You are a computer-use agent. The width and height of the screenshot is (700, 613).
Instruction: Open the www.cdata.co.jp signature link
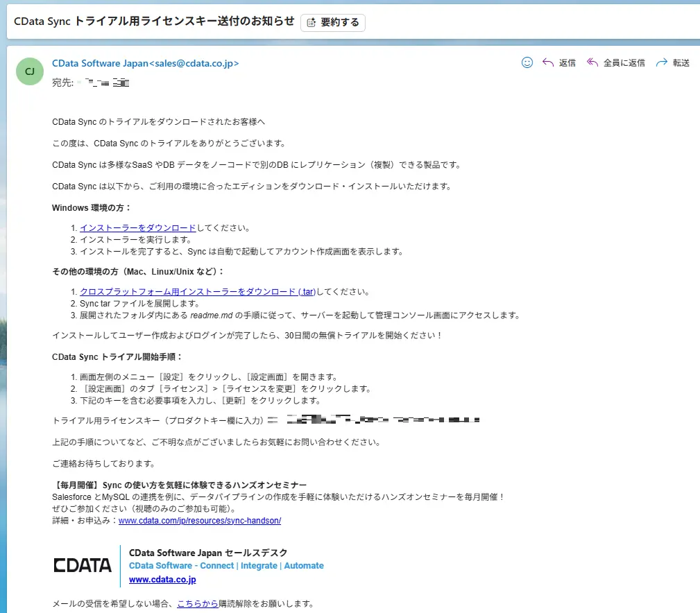[162, 580]
